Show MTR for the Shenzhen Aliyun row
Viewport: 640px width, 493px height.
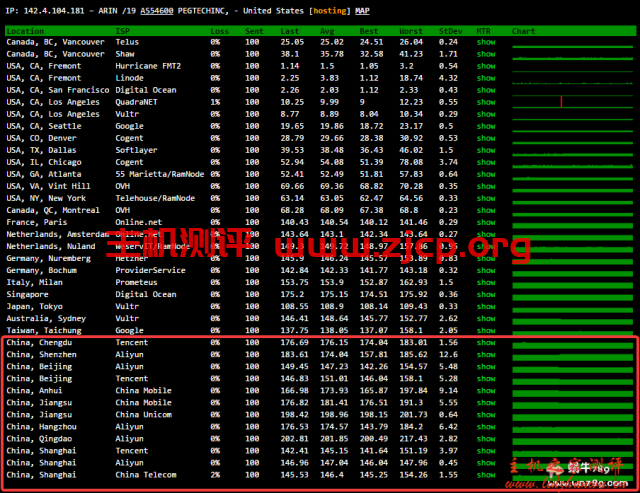pyautogui.click(x=486, y=355)
